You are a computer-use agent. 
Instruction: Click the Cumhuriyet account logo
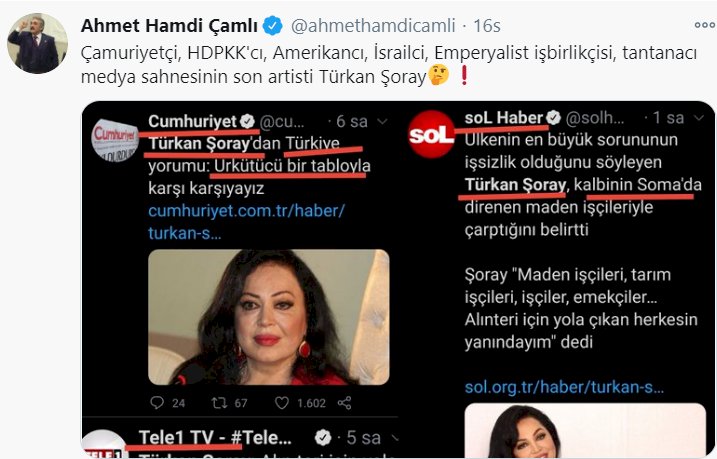[x=115, y=140]
